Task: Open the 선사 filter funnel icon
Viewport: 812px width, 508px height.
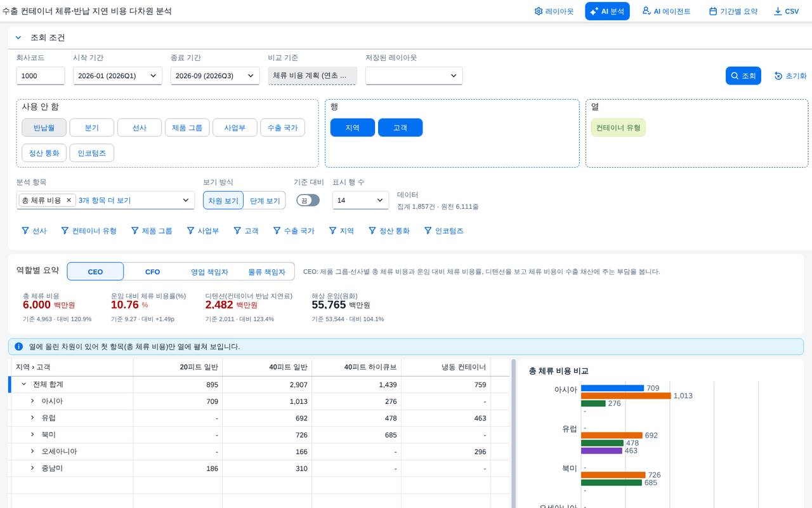Action: 25,231
